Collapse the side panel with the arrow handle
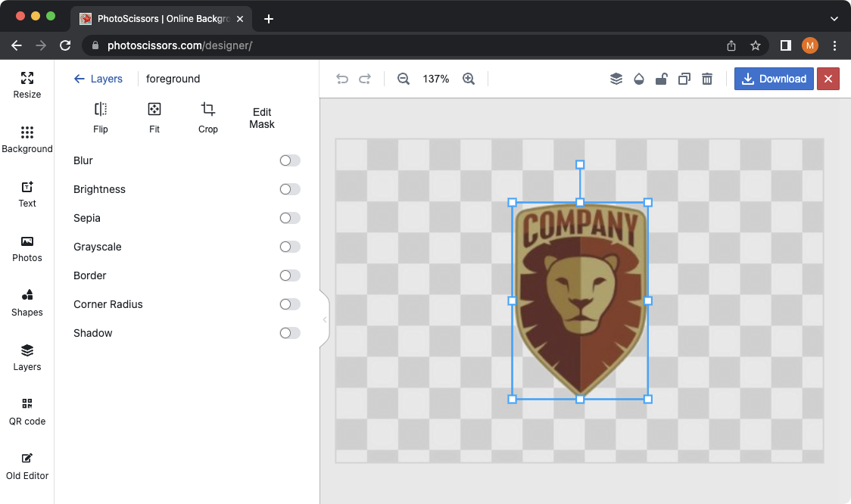Viewport: 851px width, 504px height. (x=325, y=319)
